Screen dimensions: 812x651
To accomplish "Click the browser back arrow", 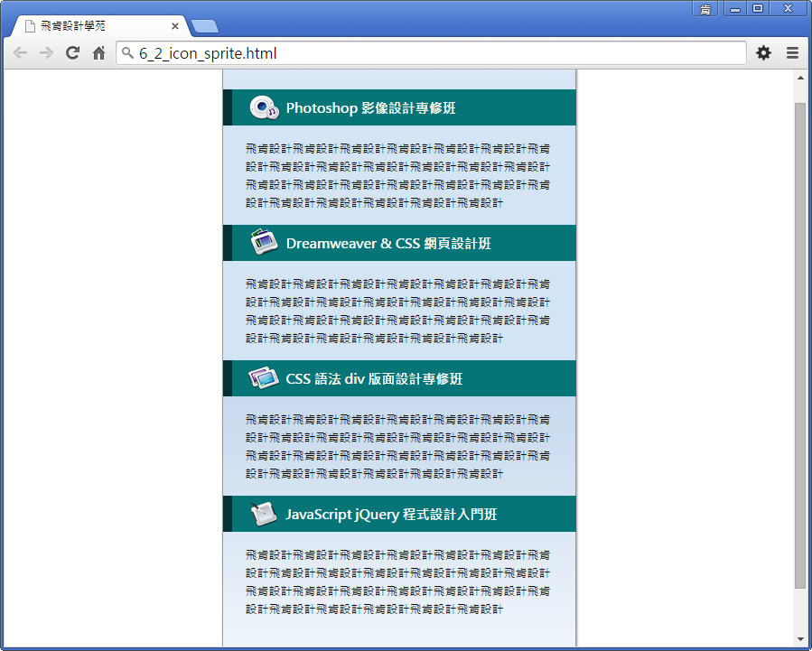I will pyautogui.click(x=20, y=52).
